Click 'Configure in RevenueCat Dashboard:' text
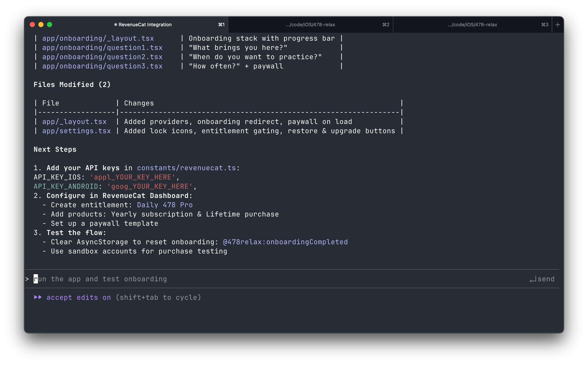 point(119,196)
